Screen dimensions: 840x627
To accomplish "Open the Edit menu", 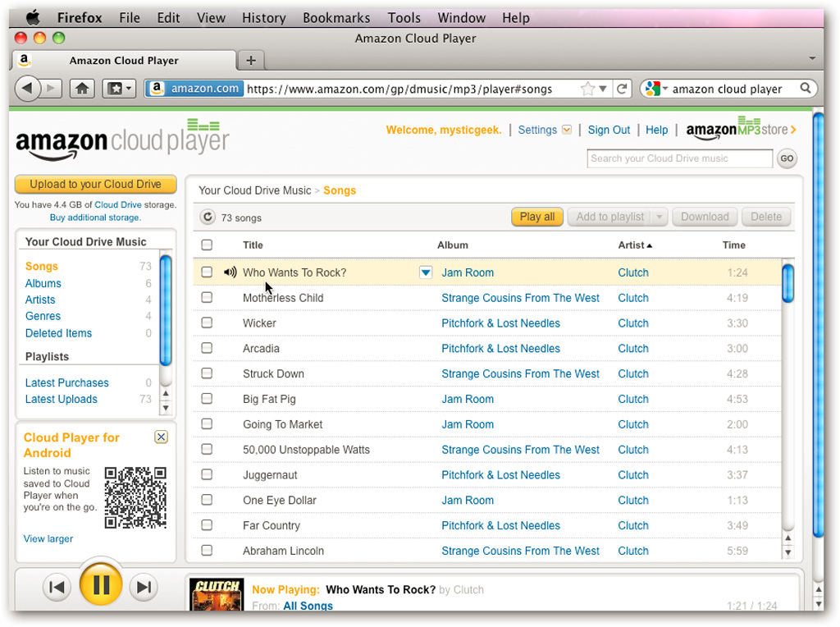I will pos(168,18).
